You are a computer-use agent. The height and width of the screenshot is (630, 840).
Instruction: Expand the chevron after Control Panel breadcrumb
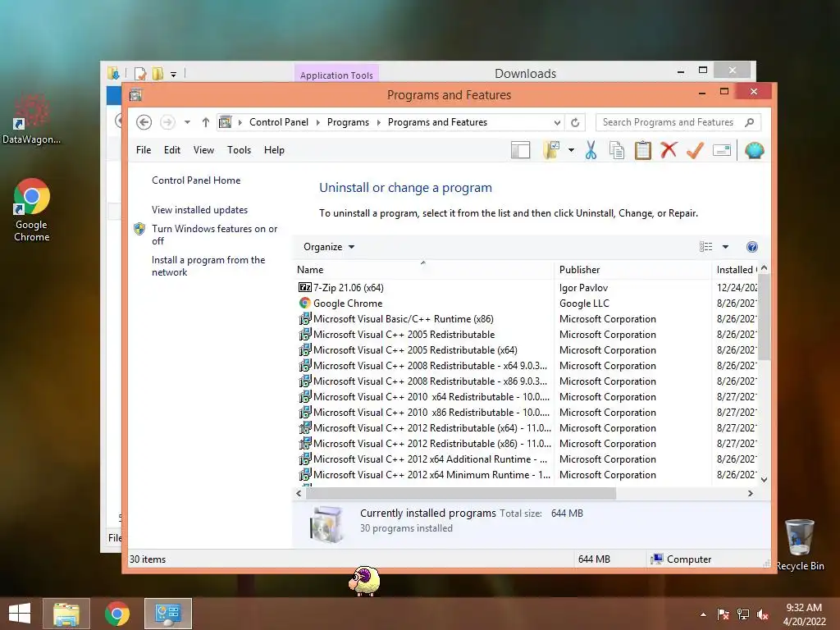pos(317,123)
